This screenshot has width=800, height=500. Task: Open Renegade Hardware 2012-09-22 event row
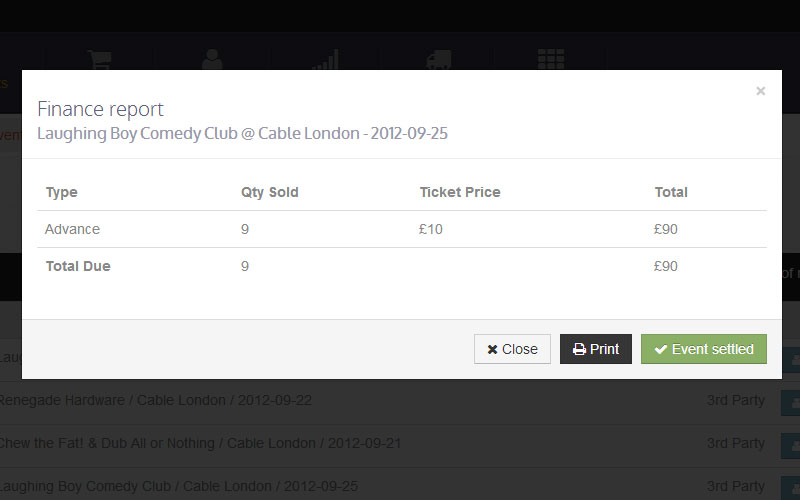[x=155, y=401]
